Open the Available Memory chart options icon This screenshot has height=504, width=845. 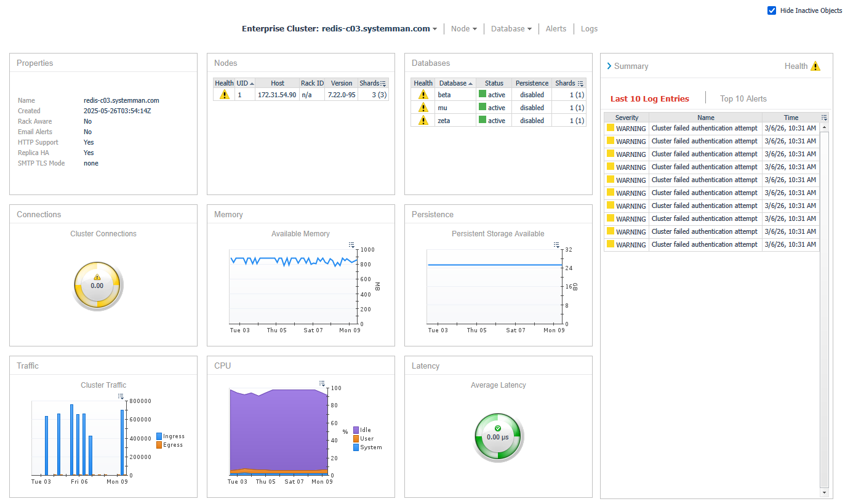(x=351, y=245)
